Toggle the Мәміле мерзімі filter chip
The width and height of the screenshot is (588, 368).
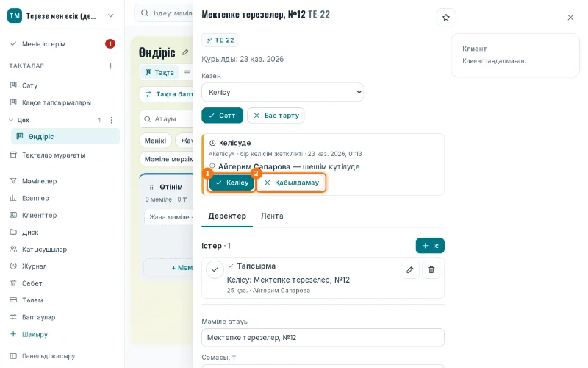(x=167, y=159)
